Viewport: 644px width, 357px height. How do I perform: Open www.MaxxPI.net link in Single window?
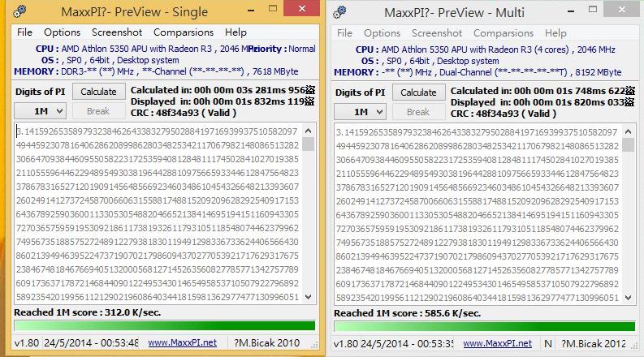[183, 342]
